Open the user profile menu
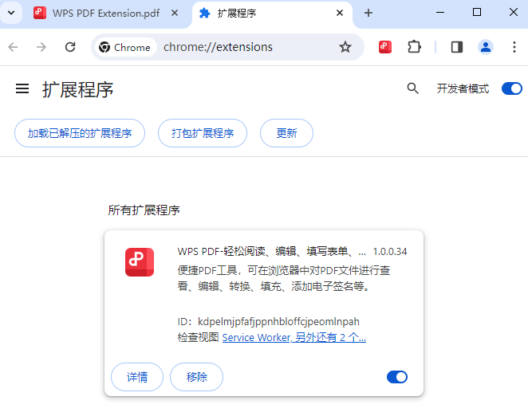Image resolution: width=528 pixels, height=420 pixels. coord(486,47)
